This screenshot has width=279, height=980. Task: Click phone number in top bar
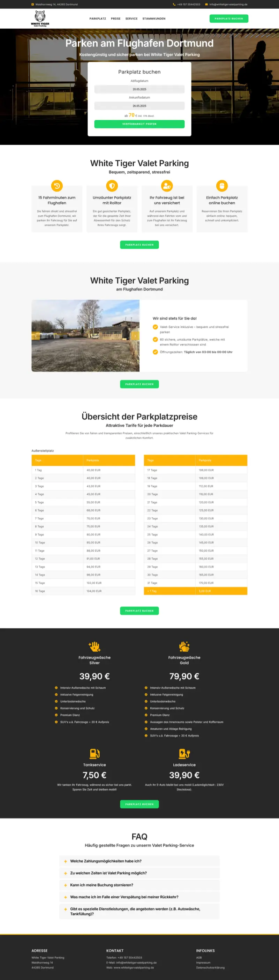pyautogui.click(x=189, y=5)
